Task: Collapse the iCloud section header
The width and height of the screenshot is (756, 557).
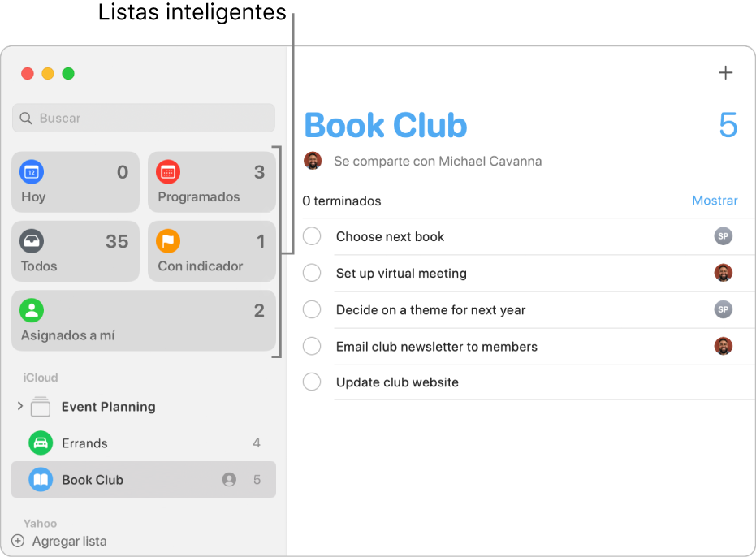Action: click(40, 378)
